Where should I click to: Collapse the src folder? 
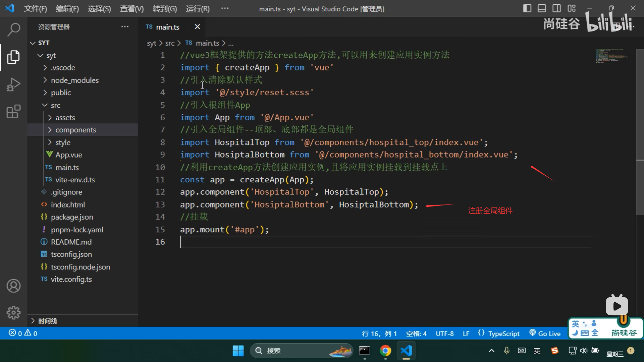tap(55, 105)
